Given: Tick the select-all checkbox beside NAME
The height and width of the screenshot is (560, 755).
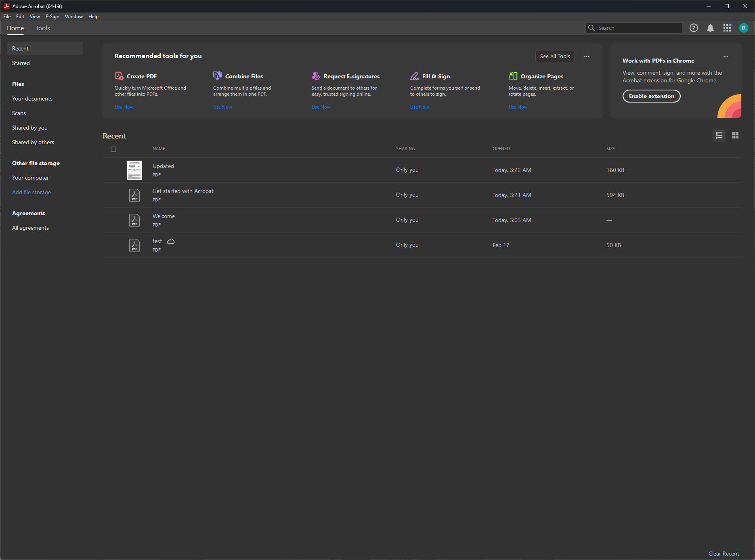Looking at the screenshot, I should 113,149.
